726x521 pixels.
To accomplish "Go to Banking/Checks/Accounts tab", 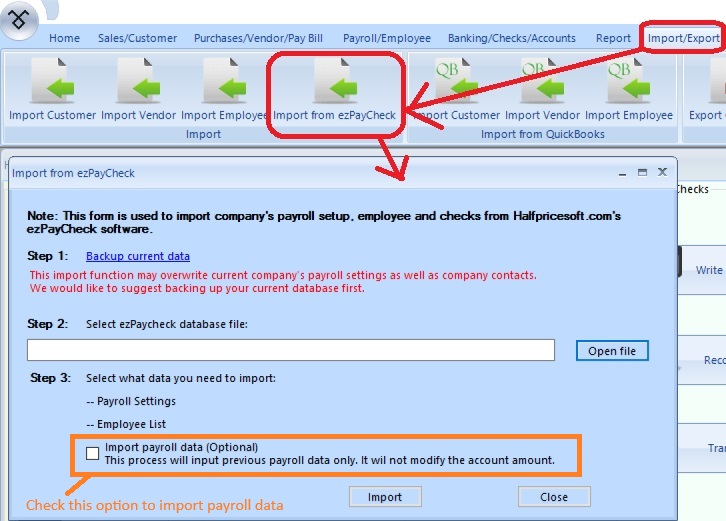I will coord(512,38).
